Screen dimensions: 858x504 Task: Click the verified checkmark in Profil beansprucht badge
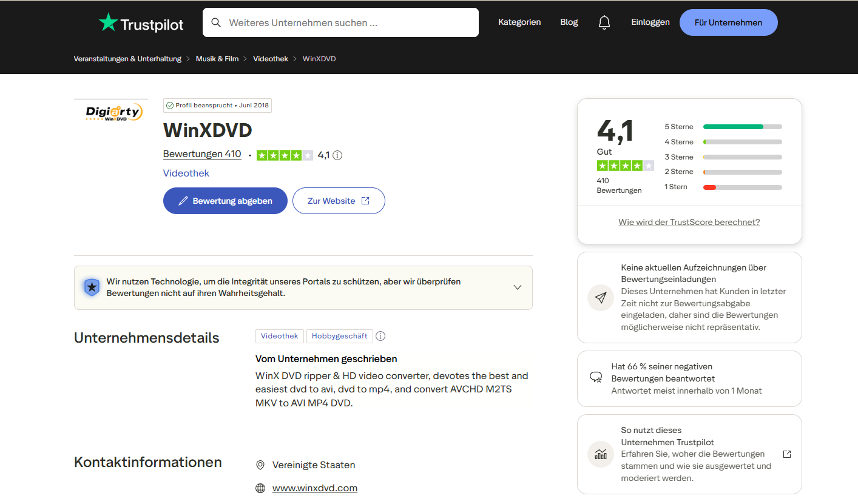click(x=170, y=106)
